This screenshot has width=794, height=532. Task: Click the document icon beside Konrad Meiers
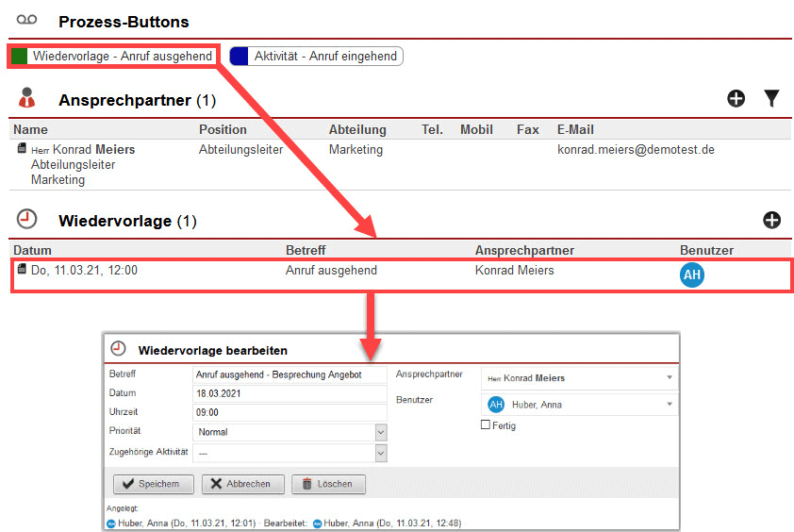pyautogui.click(x=21, y=149)
